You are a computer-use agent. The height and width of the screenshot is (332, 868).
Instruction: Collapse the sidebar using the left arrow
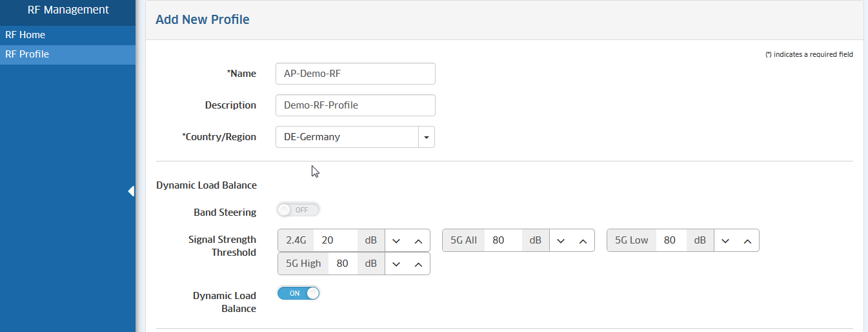(x=131, y=191)
